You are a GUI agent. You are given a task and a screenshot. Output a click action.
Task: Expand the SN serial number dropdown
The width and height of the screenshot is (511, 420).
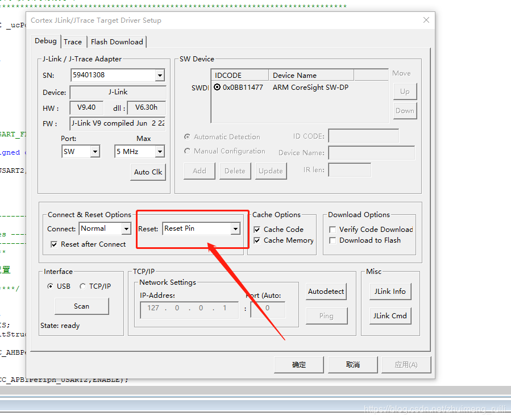tap(160, 75)
